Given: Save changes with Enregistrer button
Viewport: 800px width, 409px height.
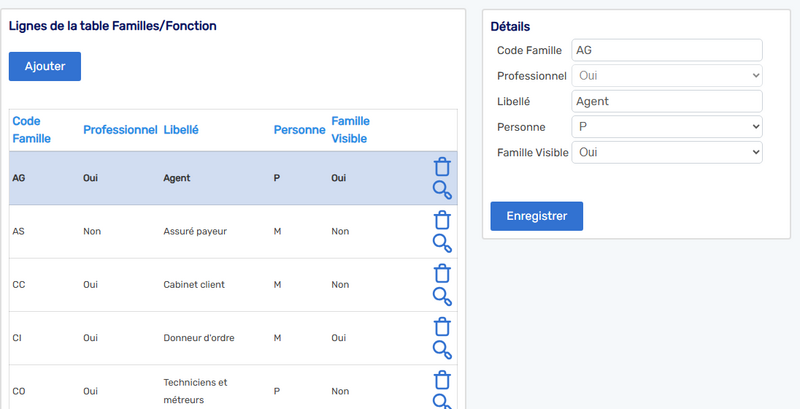Looking at the screenshot, I should pyautogui.click(x=537, y=216).
